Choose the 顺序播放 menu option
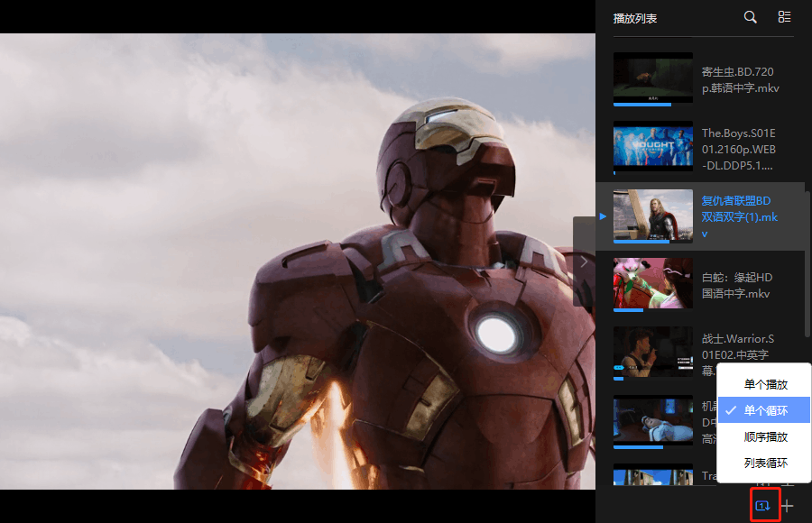The image size is (812, 523). [764, 436]
